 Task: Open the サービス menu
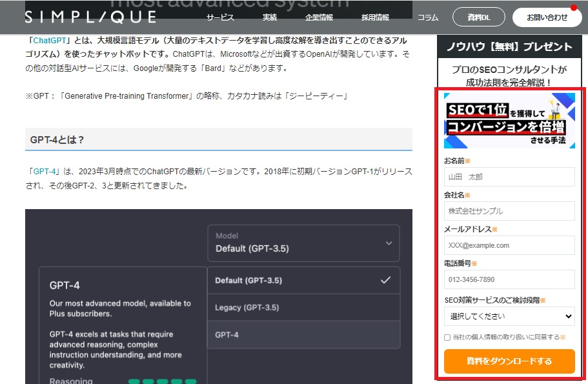click(220, 17)
